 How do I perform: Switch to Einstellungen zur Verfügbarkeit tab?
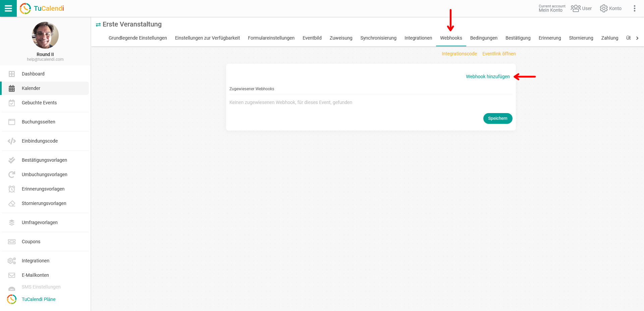207,38
